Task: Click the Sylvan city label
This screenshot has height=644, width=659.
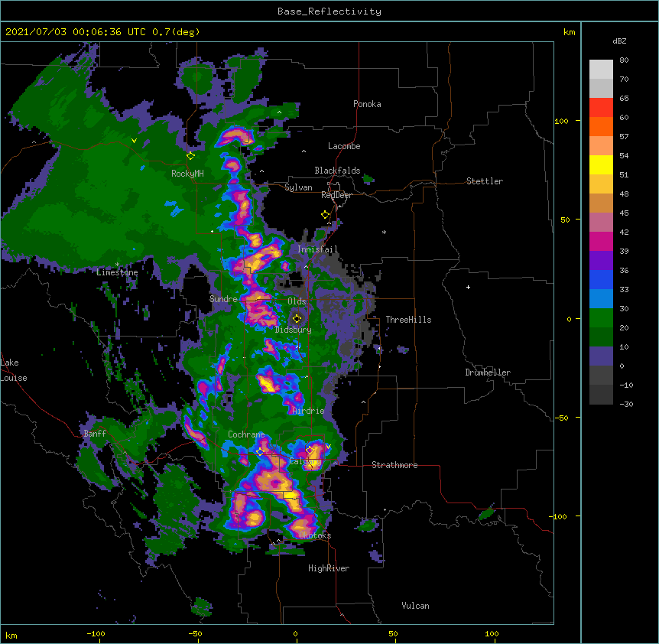Action: point(298,187)
